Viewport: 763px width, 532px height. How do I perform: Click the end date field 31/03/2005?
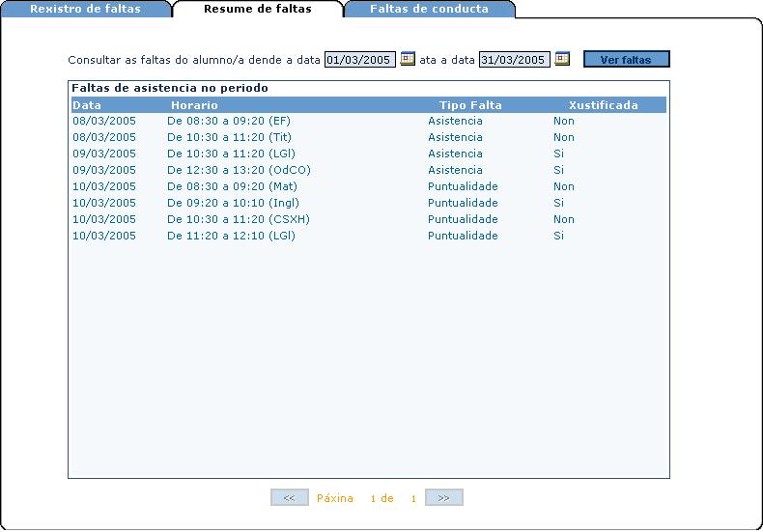(514, 60)
